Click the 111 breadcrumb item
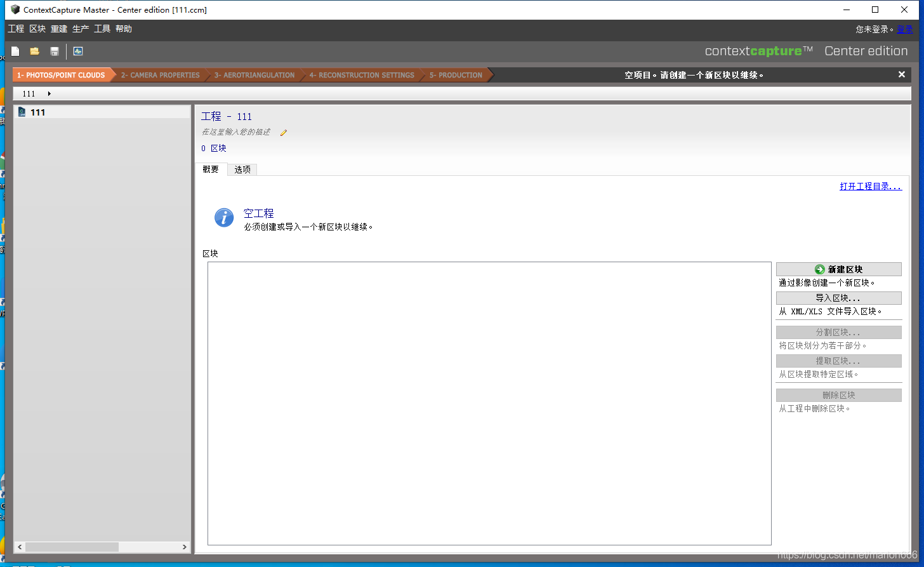This screenshot has height=567, width=924. (x=29, y=93)
